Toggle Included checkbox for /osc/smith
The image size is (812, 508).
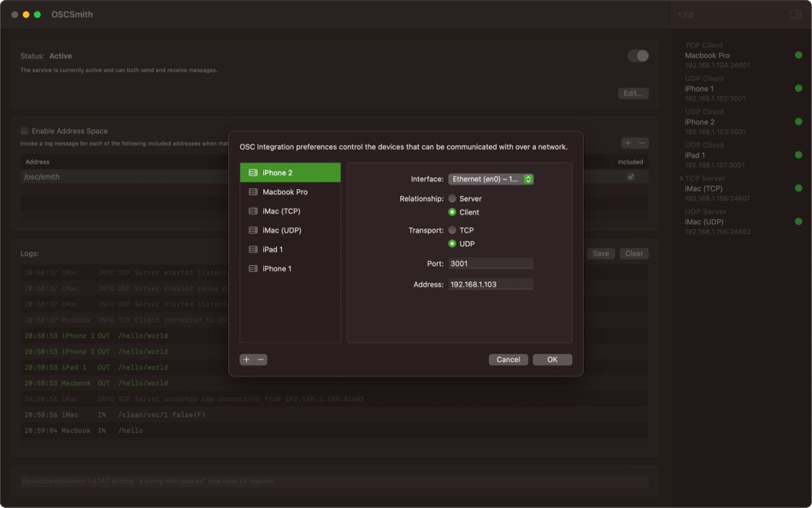(x=630, y=177)
